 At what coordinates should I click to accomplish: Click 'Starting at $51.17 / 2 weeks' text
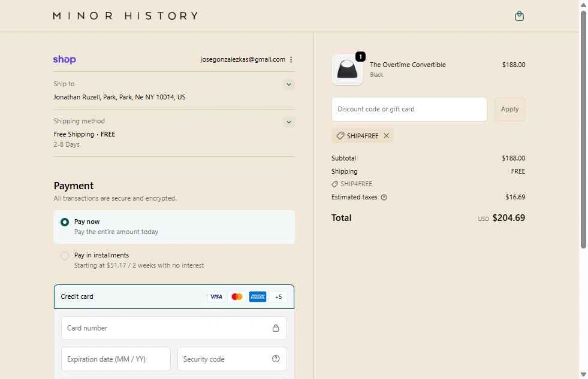click(139, 265)
